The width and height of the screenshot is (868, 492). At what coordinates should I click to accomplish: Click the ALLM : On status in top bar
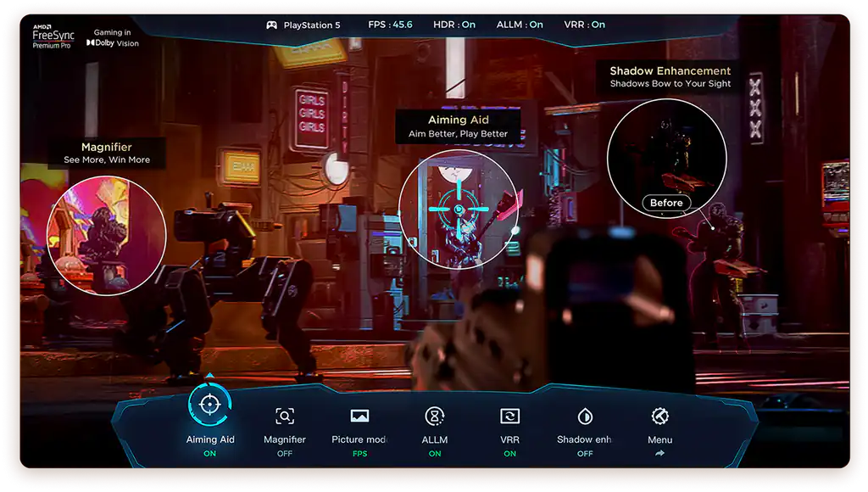[520, 25]
